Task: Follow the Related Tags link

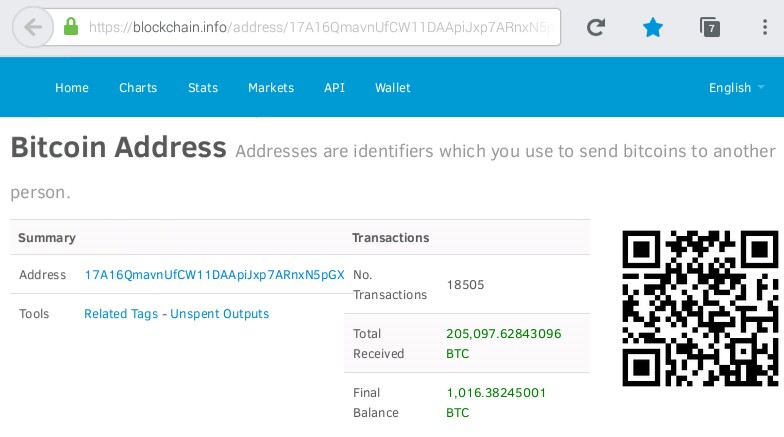Action: 121,314
